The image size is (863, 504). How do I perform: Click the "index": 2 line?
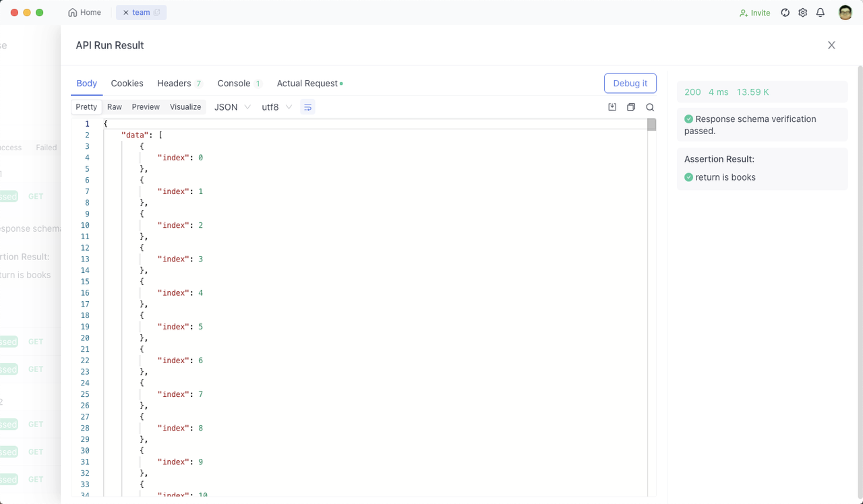(180, 225)
